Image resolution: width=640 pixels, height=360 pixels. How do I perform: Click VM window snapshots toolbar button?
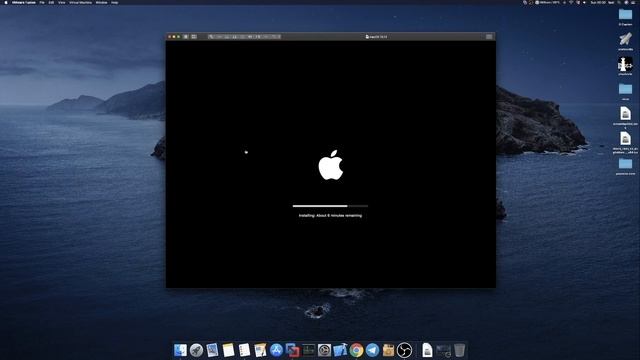(x=194, y=37)
